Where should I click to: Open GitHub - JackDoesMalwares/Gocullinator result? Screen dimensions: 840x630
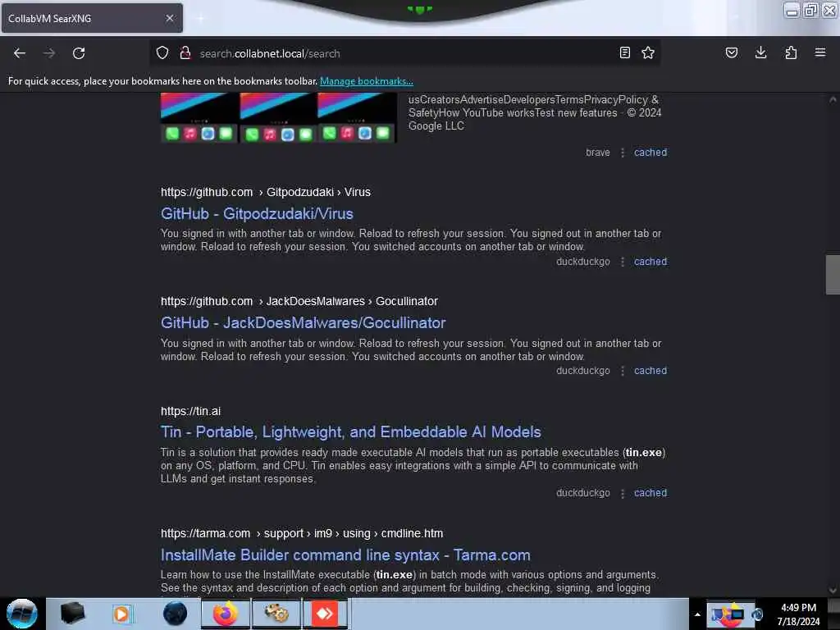click(304, 322)
